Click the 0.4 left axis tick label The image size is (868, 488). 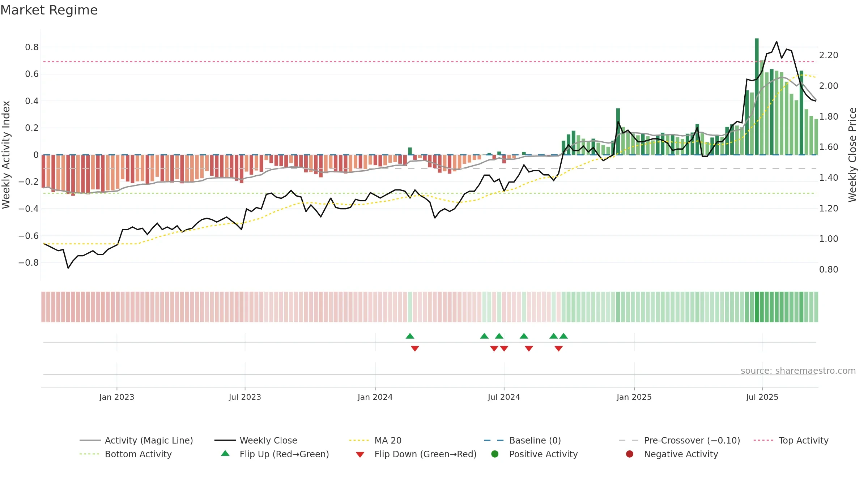coord(32,101)
